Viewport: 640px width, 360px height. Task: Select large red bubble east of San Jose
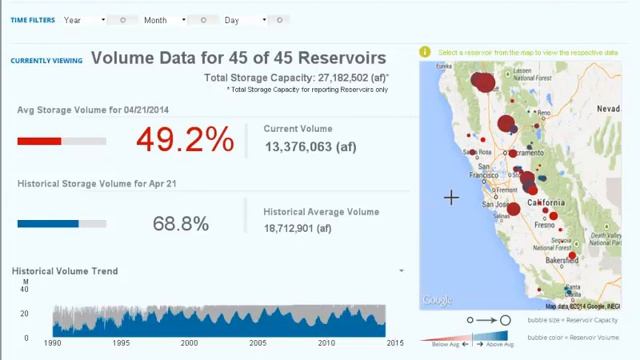513,209
